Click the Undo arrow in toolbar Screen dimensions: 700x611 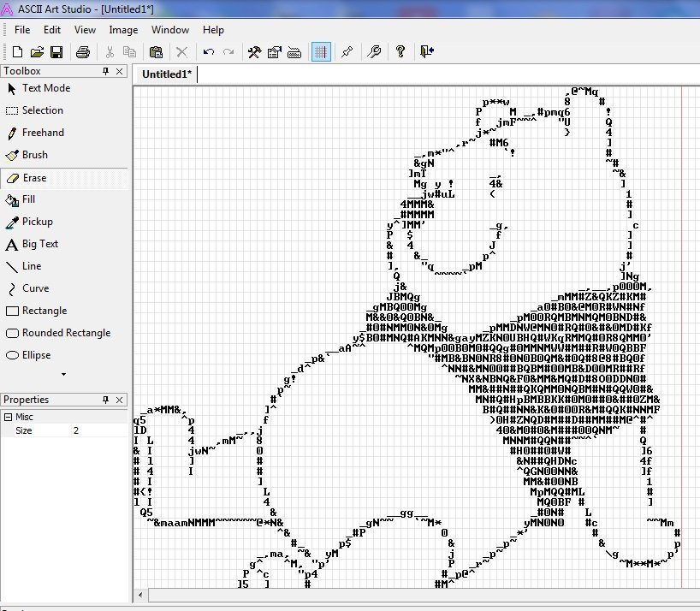(x=209, y=52)
